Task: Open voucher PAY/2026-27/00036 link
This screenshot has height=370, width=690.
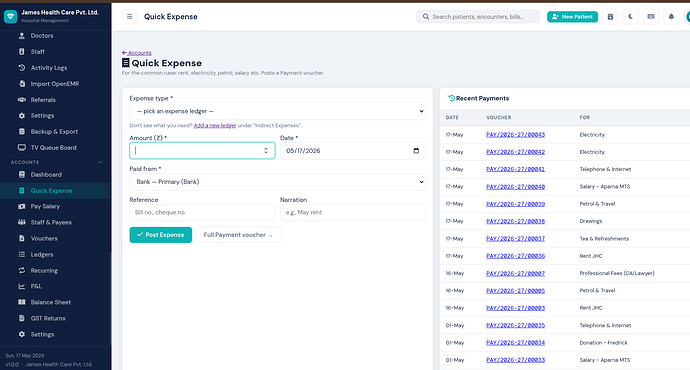Action: (x=515, y=256)
